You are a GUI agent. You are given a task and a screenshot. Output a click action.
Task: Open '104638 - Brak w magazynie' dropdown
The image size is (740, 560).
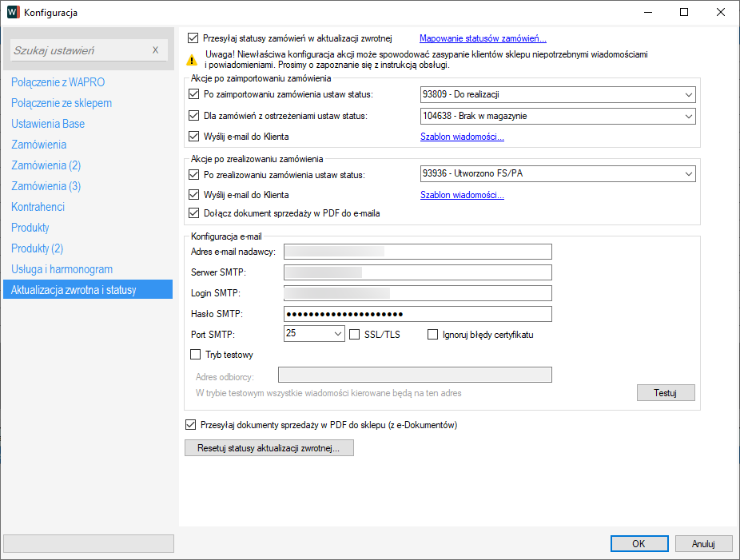tap(688, 117)
